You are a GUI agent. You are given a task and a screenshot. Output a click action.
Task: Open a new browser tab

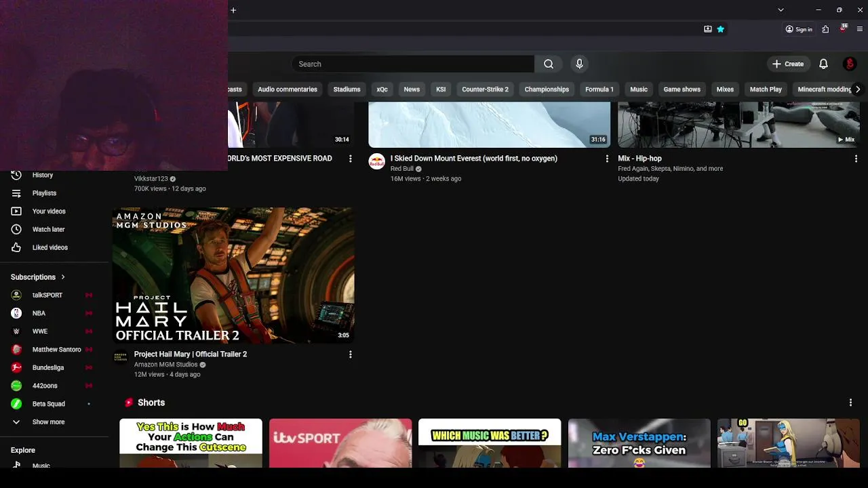pos(233,10)
